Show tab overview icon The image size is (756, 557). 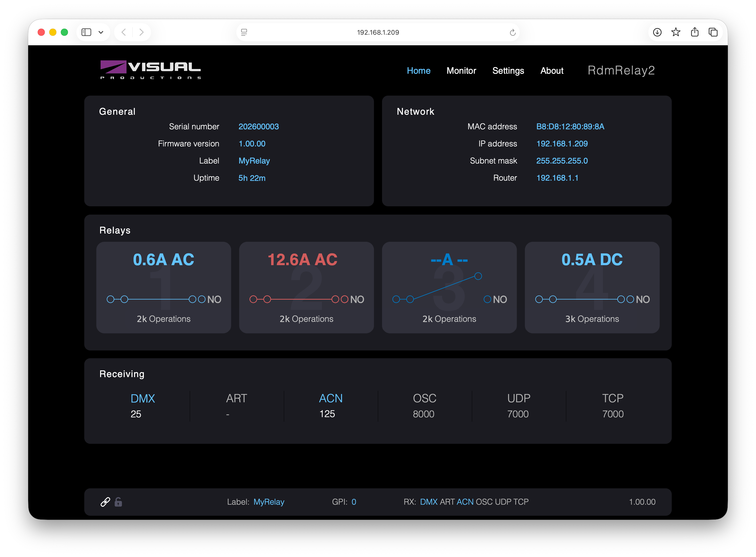tap(713, 32)
